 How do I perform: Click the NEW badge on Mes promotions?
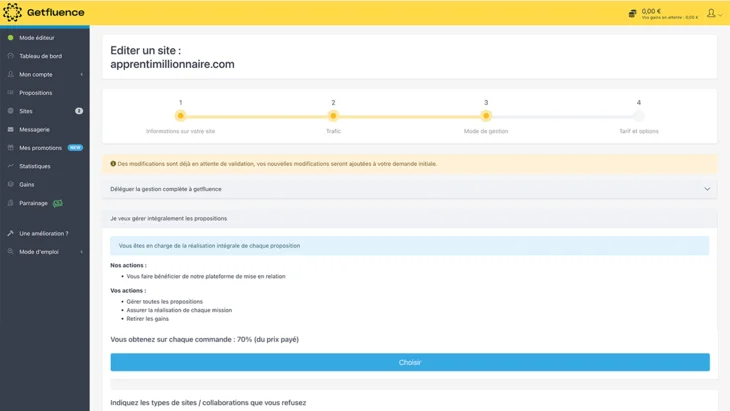pos(75,148)
